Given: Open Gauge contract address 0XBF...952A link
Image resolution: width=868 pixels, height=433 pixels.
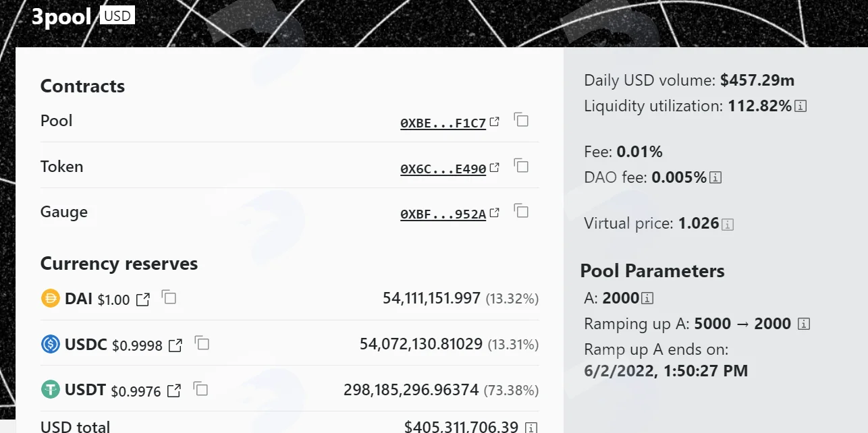Looking at the screenshot, I should pos(443,214).
